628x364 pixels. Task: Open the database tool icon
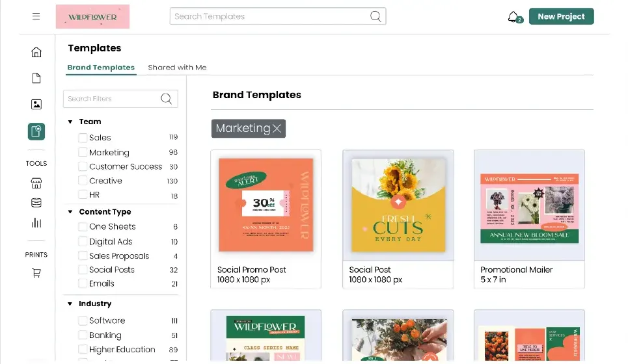point(36,203)
